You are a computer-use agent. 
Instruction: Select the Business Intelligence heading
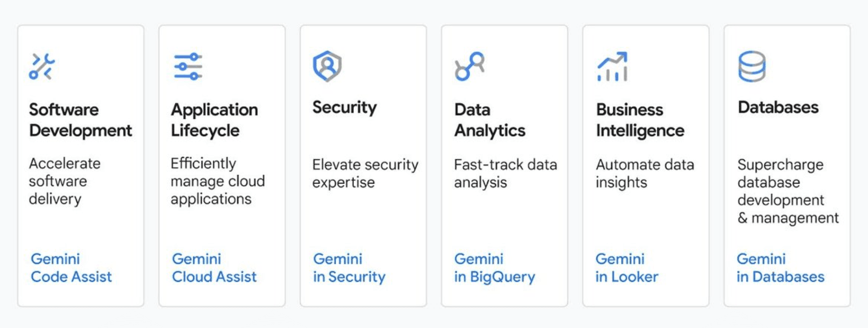(640, 120)
